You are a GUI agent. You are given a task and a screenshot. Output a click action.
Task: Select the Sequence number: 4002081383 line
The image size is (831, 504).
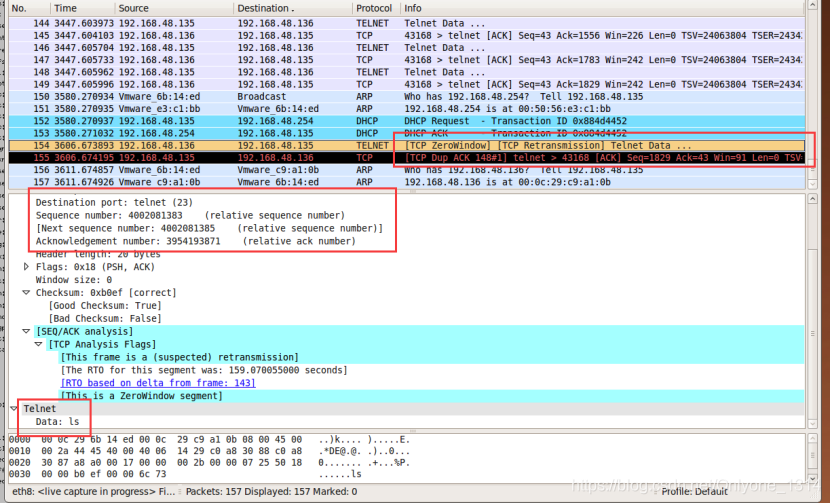pyautogui.click(x=190, y=215)
